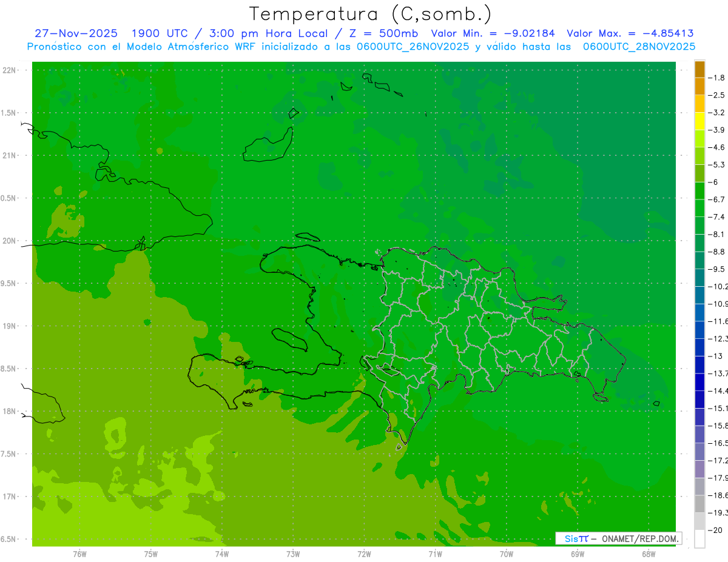Pick the teal swatch between -8.8 and -9.5

point(699,260)
